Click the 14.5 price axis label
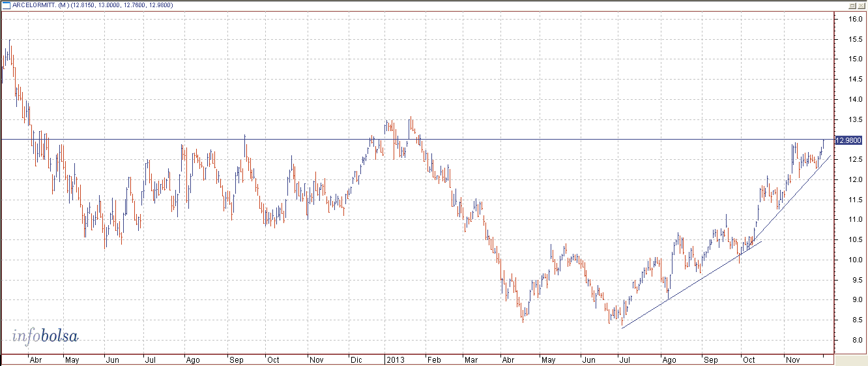The image size is (868, 366). click(x=855, y=80)
